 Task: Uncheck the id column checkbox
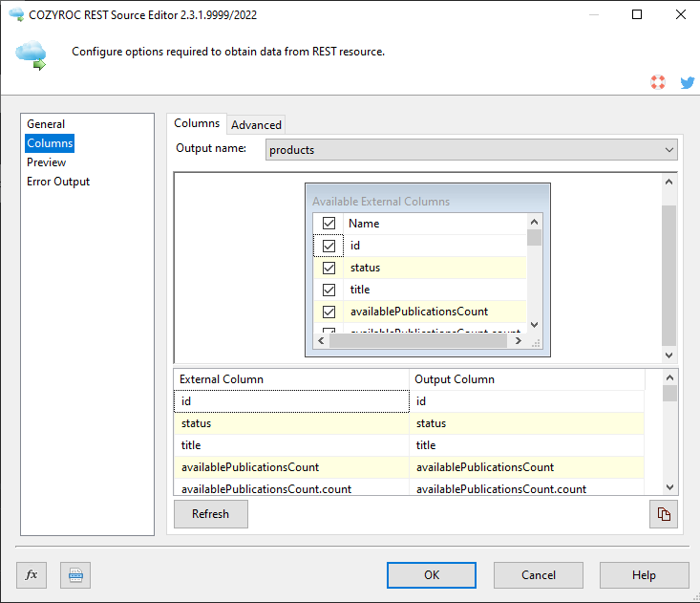click(329, 246)
